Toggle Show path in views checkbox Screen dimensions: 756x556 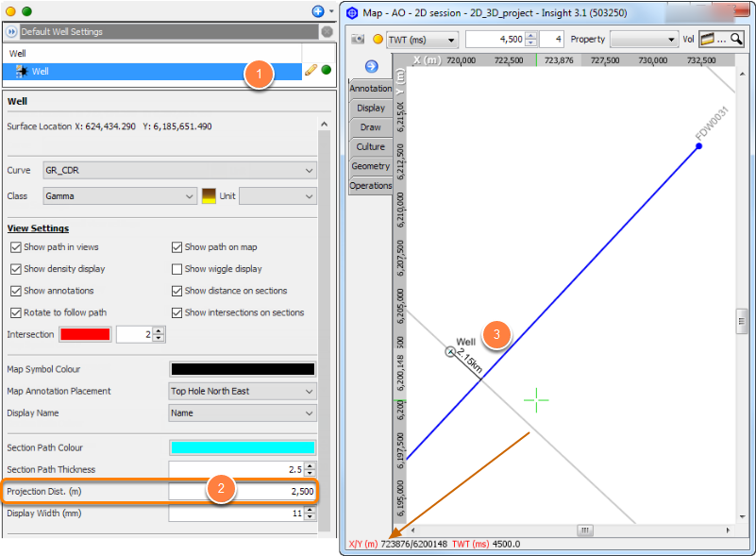[16, 247]
